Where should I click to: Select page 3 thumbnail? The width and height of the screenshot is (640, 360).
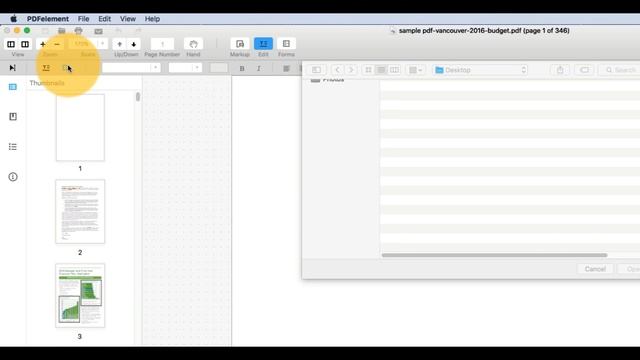(x=80, y=296)
